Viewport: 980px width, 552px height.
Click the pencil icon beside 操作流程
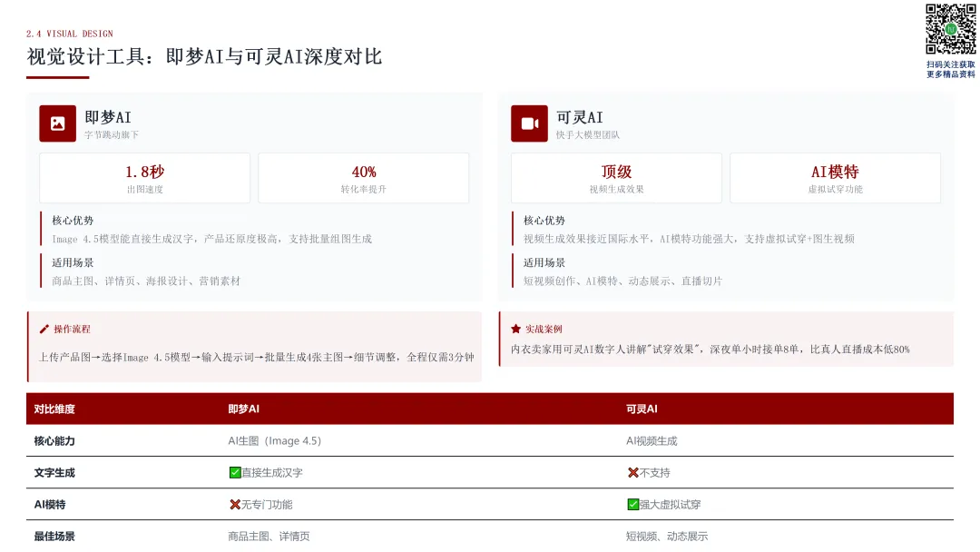pyautogui.click(x=44, y=329)
